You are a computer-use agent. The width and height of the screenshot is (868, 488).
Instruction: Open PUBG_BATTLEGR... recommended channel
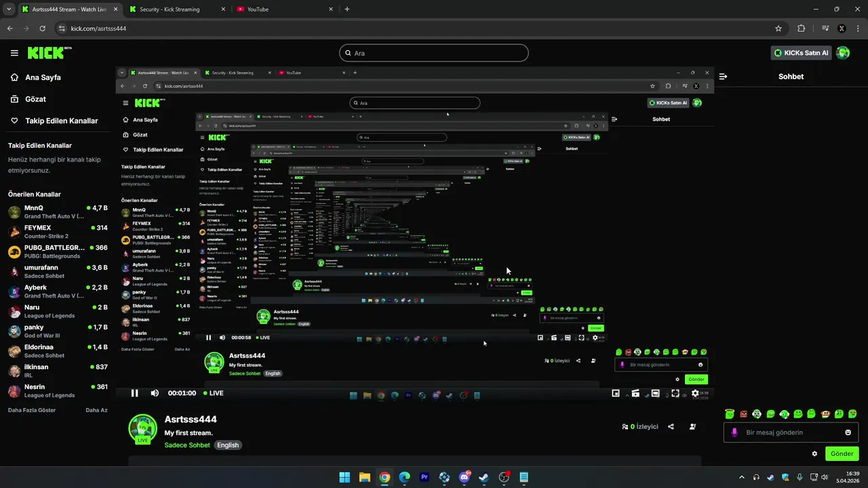click(x=57, y=251)
